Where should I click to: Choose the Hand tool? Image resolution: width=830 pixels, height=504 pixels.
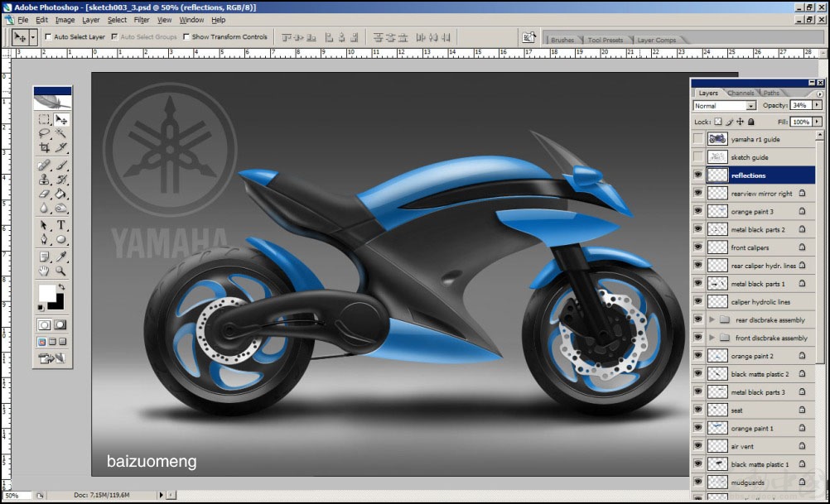point(45,271)
